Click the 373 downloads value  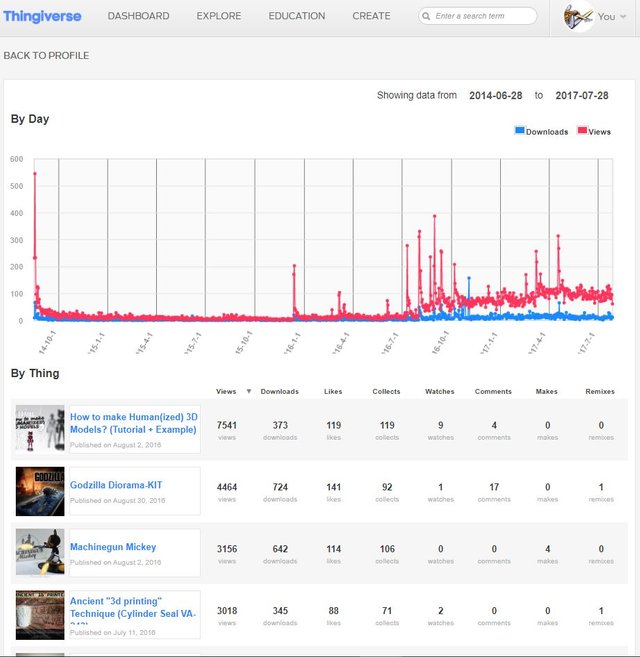point(280,425)
